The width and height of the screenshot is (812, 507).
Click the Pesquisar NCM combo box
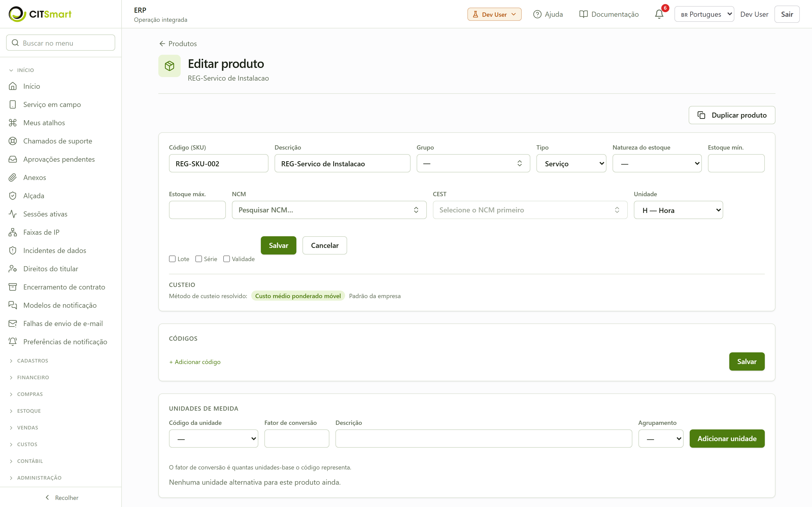coord(329,210)
